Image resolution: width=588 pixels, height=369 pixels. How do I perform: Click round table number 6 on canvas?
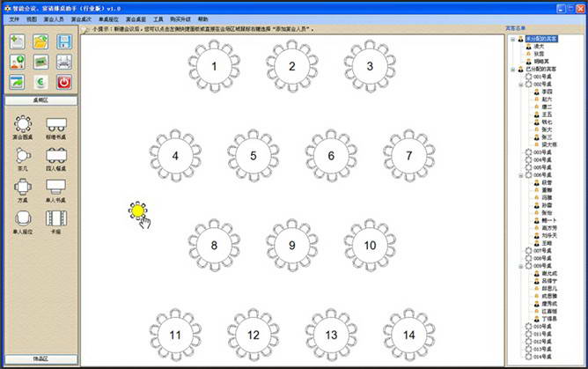331,156
